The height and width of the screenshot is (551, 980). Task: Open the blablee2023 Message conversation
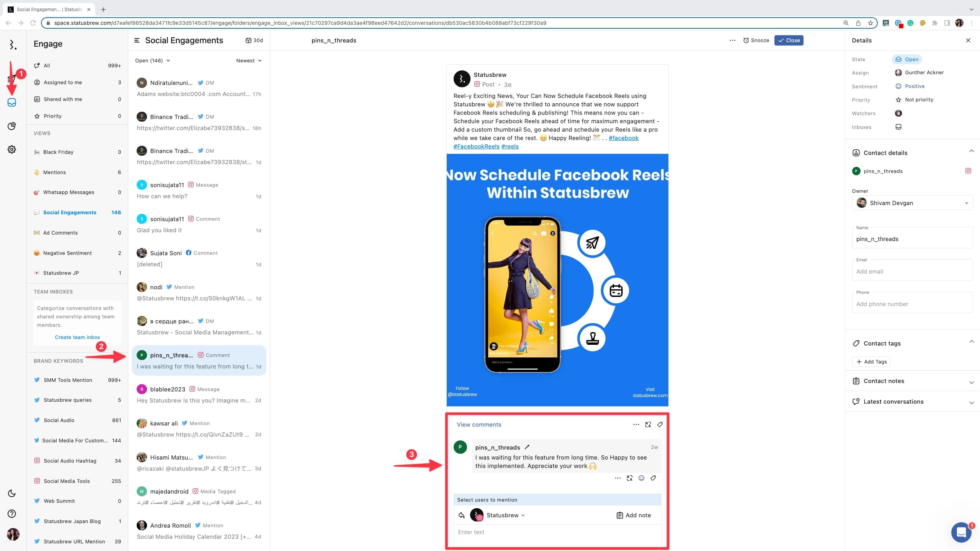[x=199, y=395]
